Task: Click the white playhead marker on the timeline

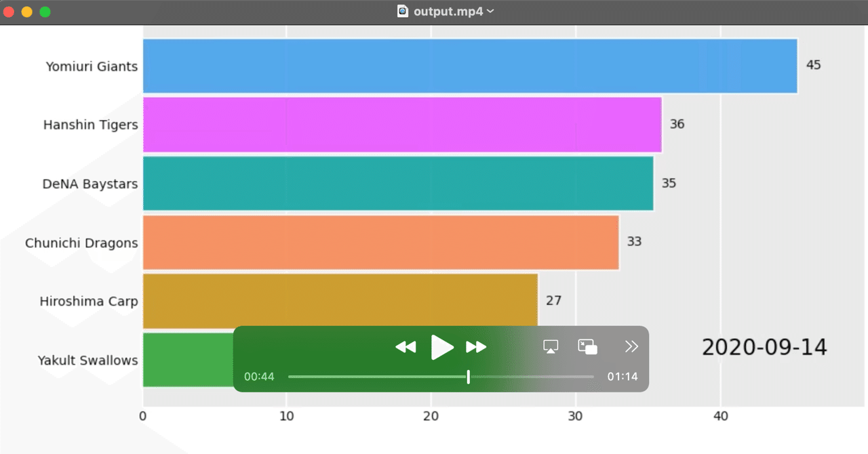Action: pyautogui.click(x=468, y=377)
